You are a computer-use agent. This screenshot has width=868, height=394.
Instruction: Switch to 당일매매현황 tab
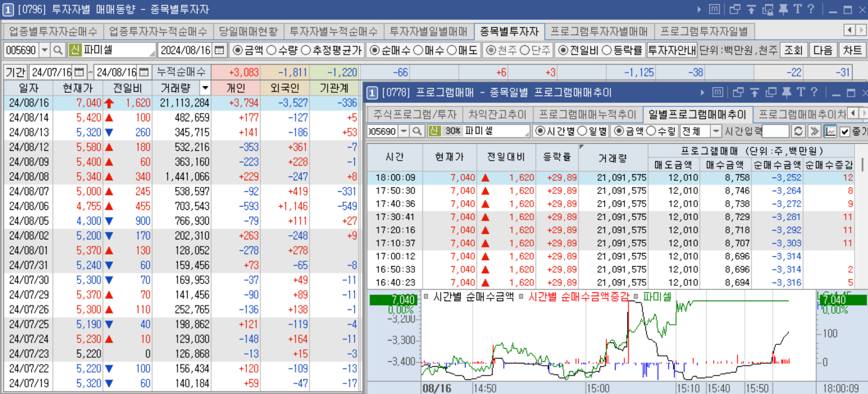point(248,32)
